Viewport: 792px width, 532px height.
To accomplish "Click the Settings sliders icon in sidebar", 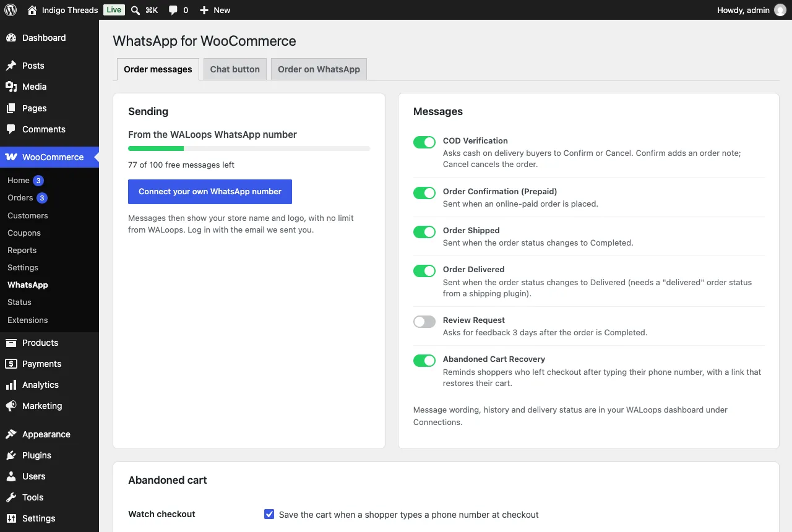I will click(x=11, y=518).
